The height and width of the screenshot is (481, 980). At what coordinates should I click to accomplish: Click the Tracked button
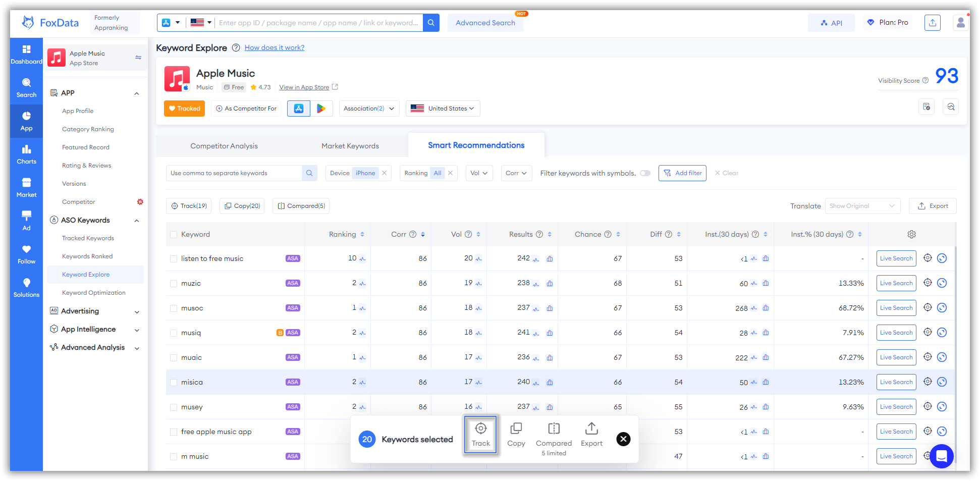(184, 109)
